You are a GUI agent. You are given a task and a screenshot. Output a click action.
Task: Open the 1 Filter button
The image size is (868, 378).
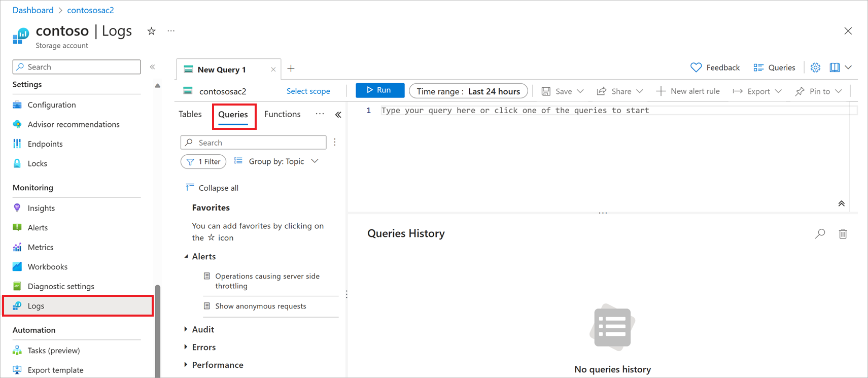(x=203, y=161)
